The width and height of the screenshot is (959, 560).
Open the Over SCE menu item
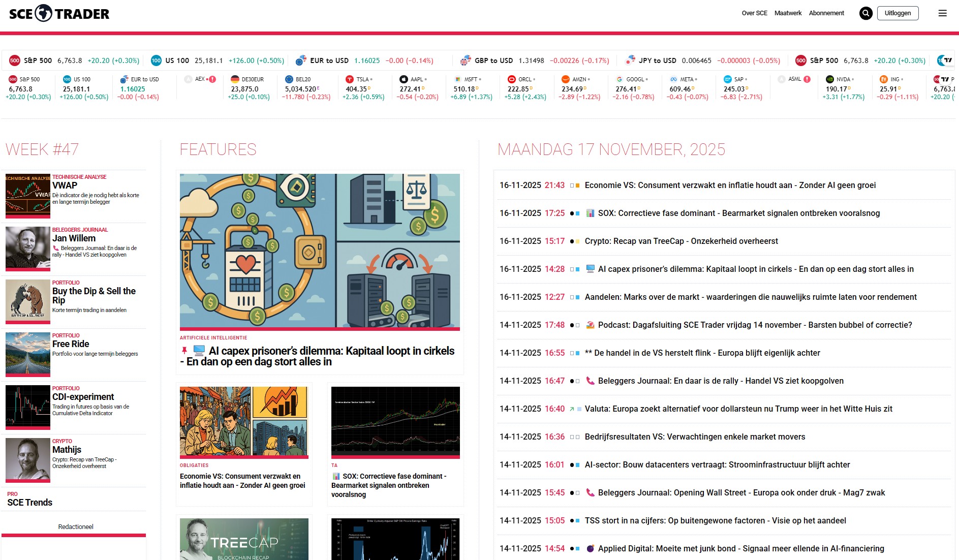(754, 13)
